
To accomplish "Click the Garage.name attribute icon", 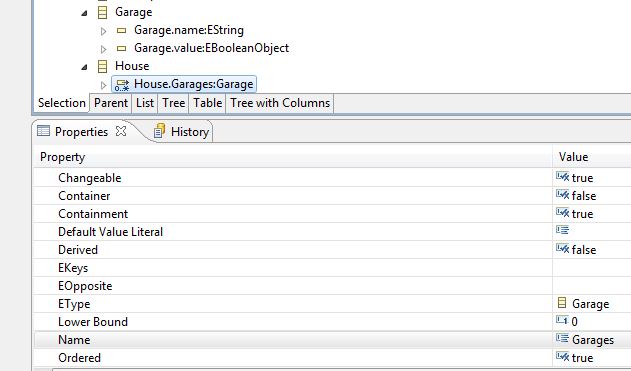I will click(x=121, y=30).
